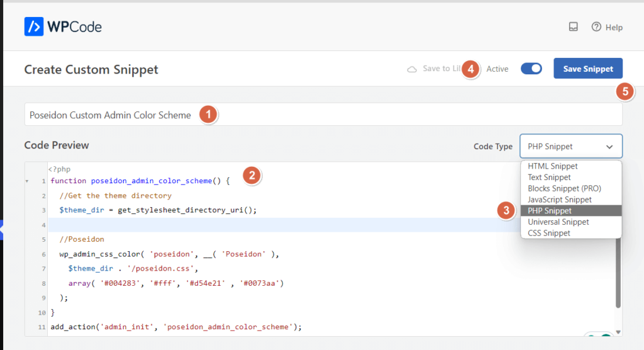Click the '//Get the theme directory' comment
This screenshot has height=350, width=644.
point(116,196)
